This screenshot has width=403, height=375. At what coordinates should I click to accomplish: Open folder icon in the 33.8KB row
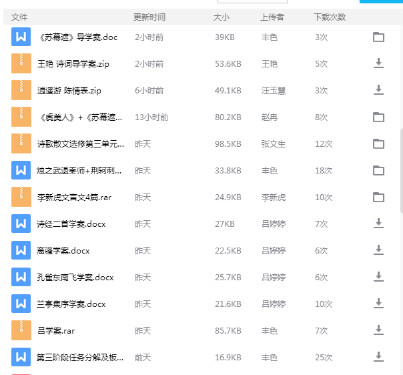point(378,170)
